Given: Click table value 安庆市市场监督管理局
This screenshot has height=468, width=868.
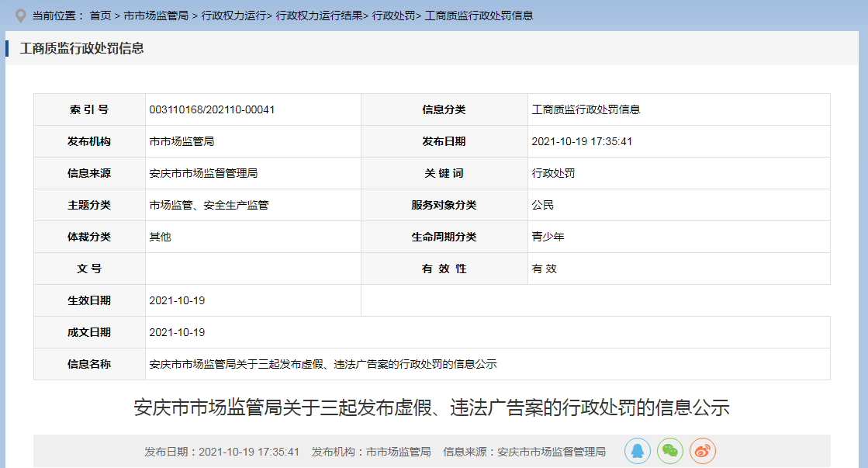Looking at the screenshot, I should pyautogui.click(x=203, y=173).
